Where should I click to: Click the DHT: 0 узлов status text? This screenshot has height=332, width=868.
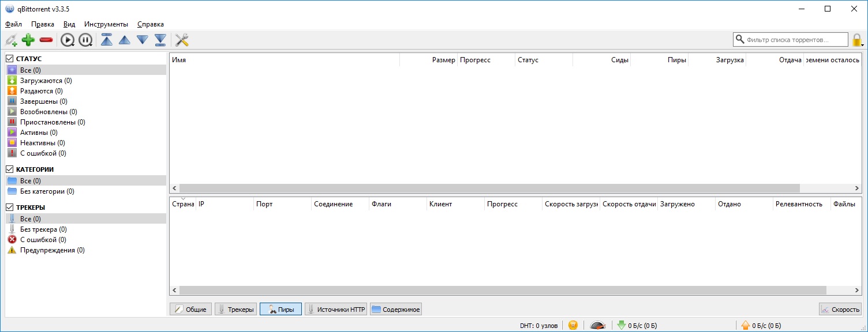tap(539, 326)
